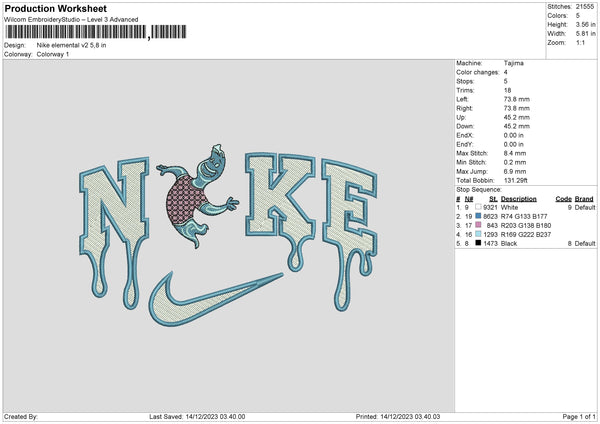Click the Width value 5.81 in
Screen dimensions: 600x424
(x=585, y=34)
